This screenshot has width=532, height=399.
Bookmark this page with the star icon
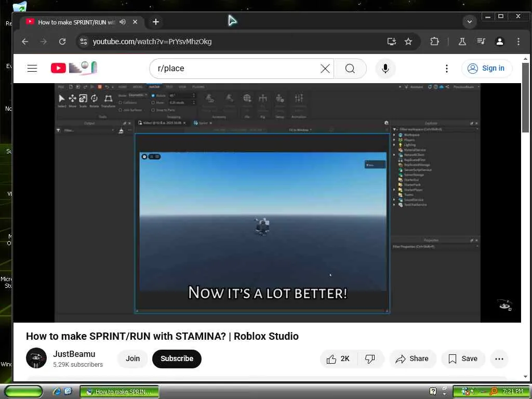coord(408,42)
